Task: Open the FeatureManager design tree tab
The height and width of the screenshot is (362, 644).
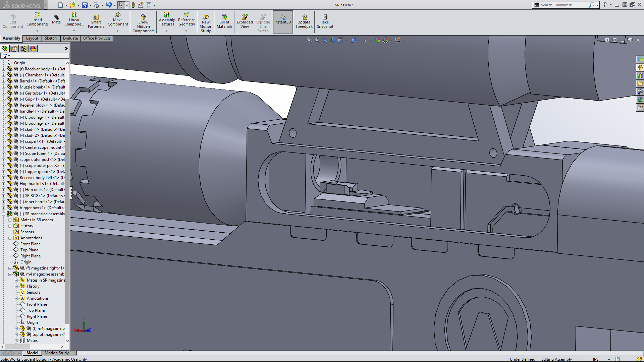Action: 5,49
